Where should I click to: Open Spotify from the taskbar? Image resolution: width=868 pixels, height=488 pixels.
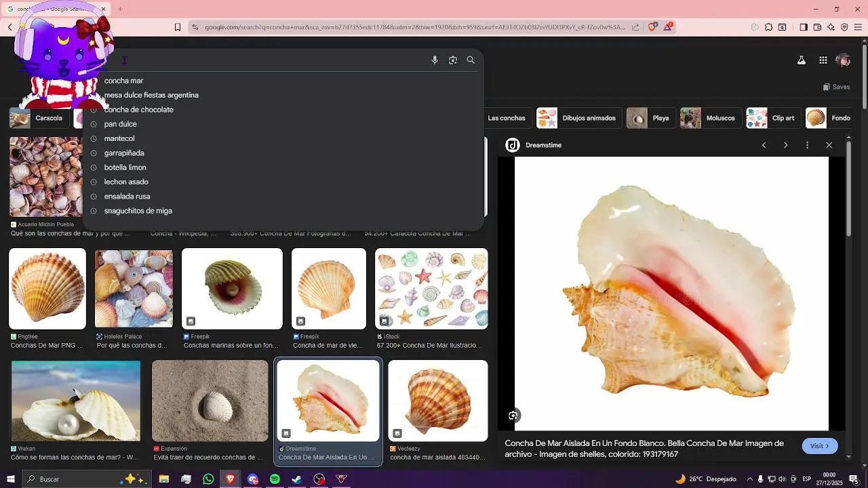(x=275, y=479)
